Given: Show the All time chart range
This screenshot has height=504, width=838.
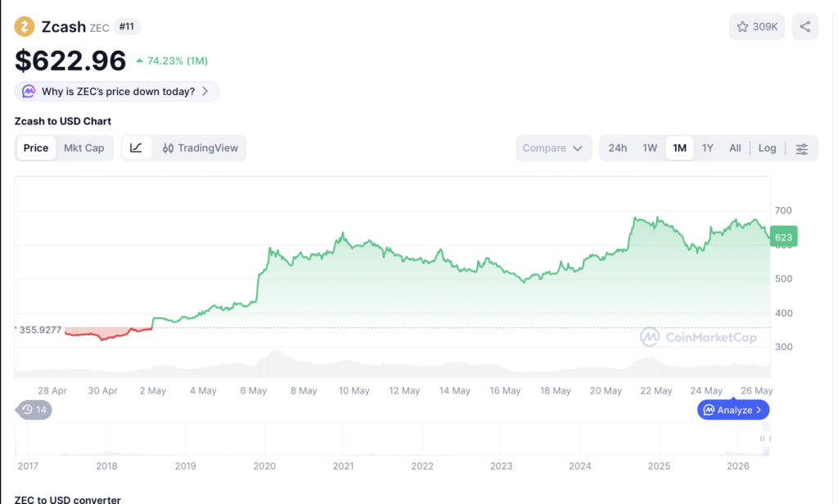Looking at the screenshot, I should click(x=735, y=148).
